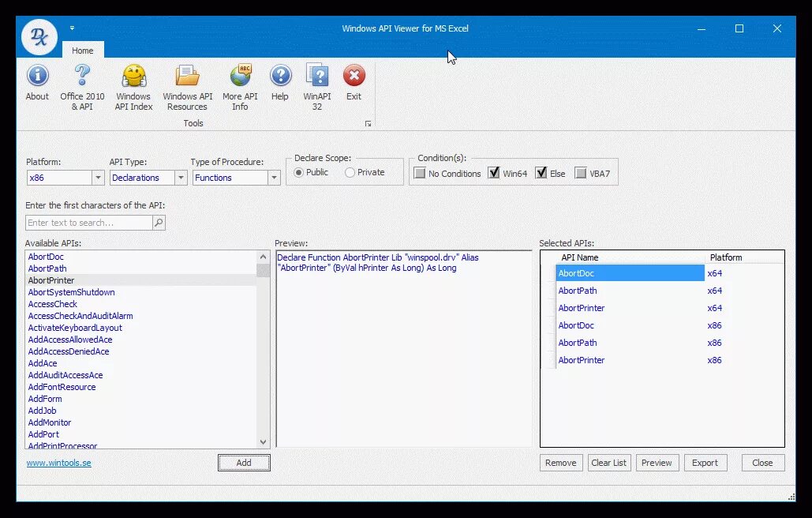Select AddAccessDeniedAce in the list
The image size is (812, 518).
pos(140,352)
